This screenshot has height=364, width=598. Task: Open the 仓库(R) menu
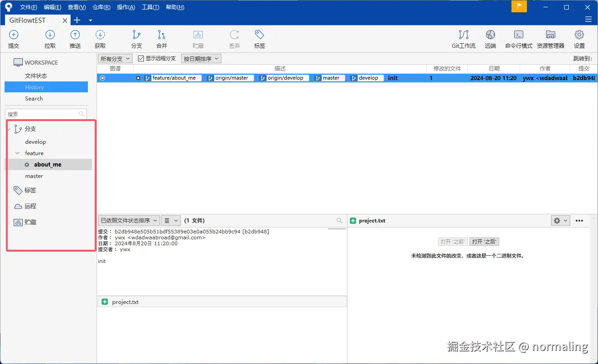click(x=101, y=7)
